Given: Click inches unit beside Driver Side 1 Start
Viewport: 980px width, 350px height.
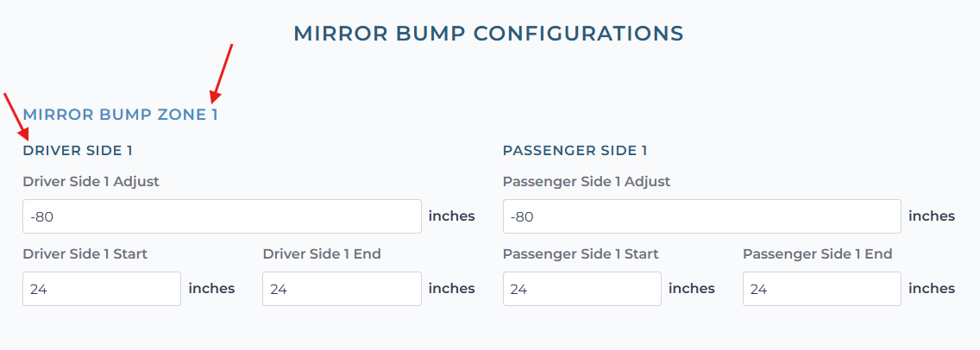Looking at the screenshot, I should [211, 289].
